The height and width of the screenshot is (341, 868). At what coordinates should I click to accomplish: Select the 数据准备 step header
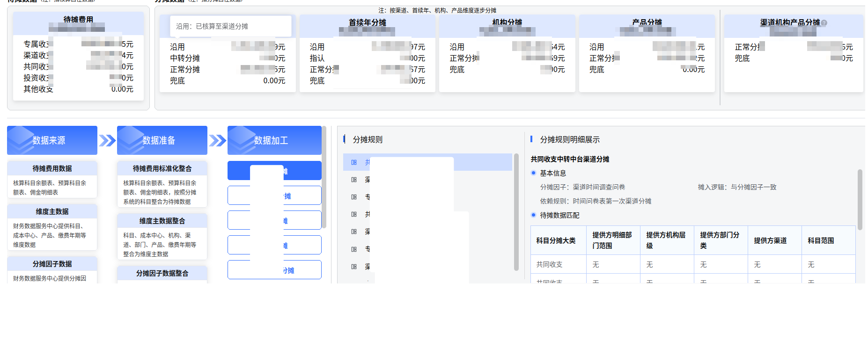(162, 140)
